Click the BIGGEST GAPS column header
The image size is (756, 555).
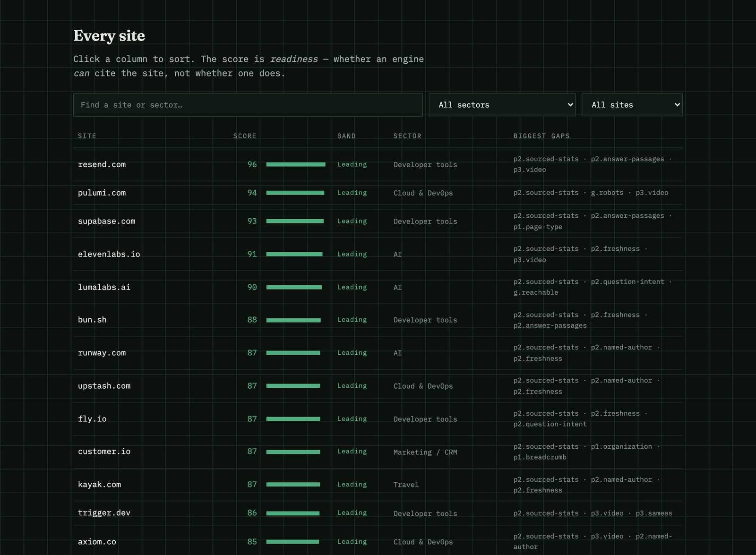(541, 136)
